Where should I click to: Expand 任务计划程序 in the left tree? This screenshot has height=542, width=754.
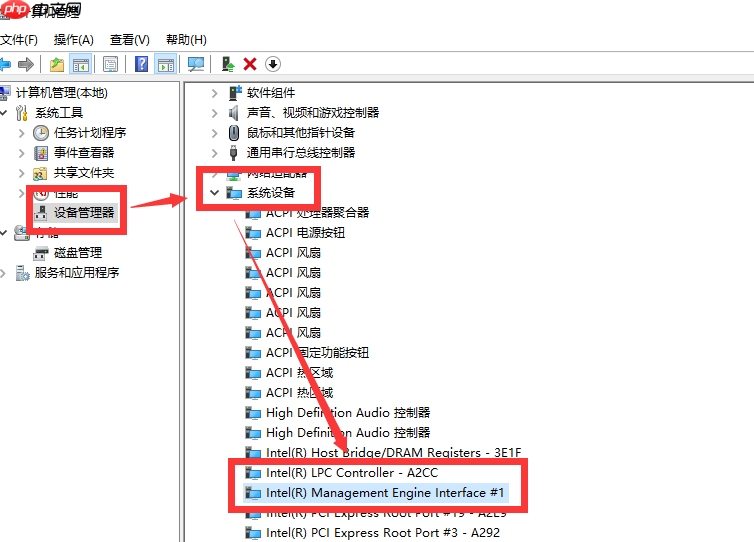coord(21,133)
